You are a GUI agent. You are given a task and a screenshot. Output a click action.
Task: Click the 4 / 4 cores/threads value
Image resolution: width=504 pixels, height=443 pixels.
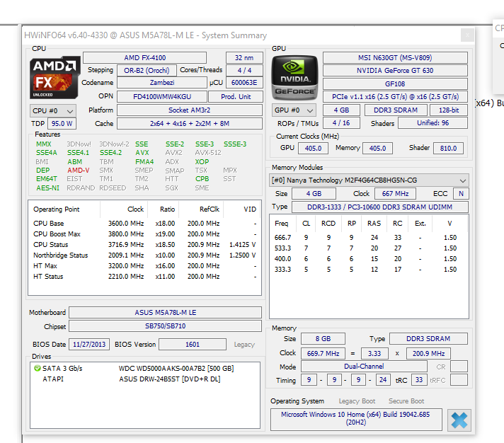[x=244, y=70]
